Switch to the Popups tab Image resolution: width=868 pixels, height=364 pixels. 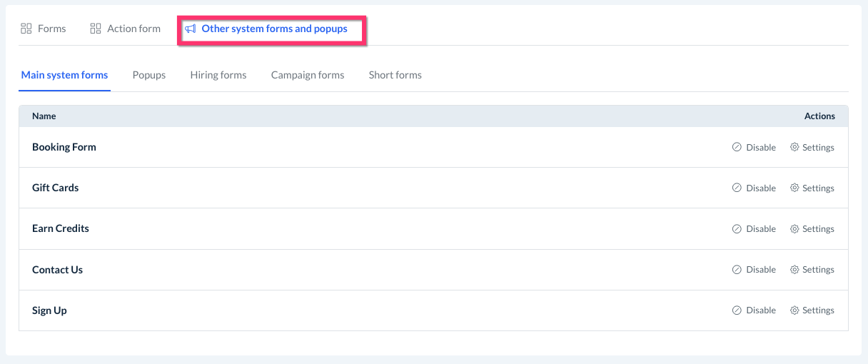149,75
